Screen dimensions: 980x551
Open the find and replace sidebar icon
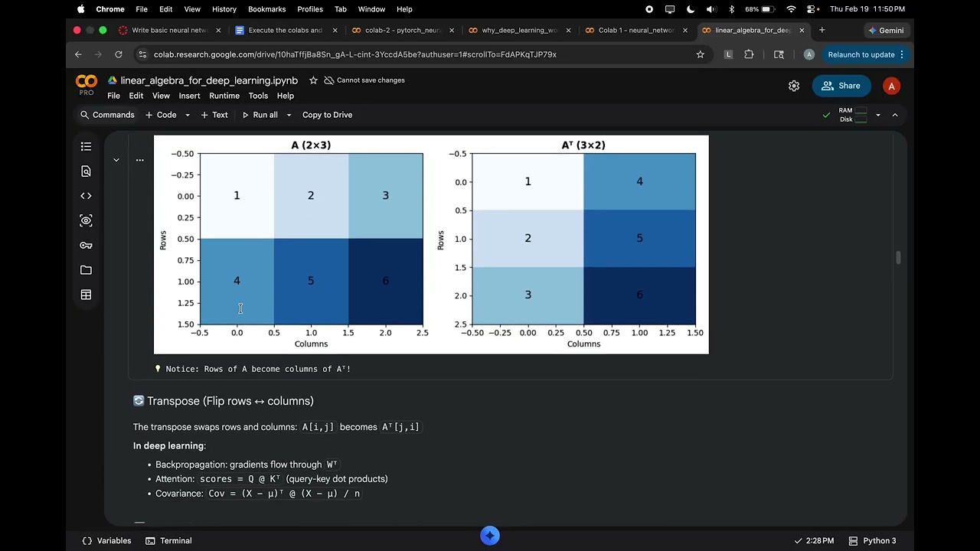tap(86, 171)
